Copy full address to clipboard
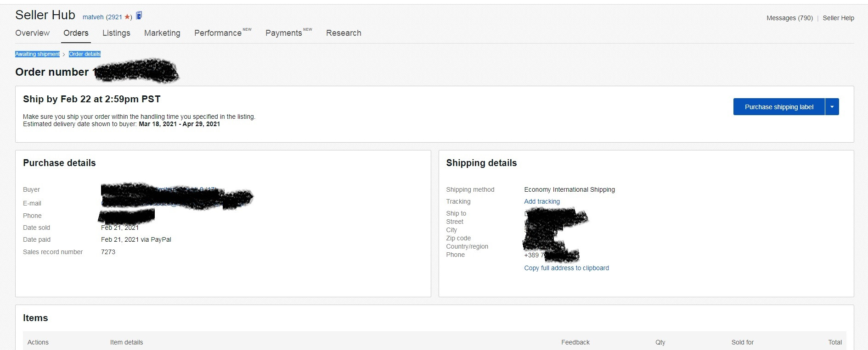This screenshot has width=868, height=350. tap(566, 268)
